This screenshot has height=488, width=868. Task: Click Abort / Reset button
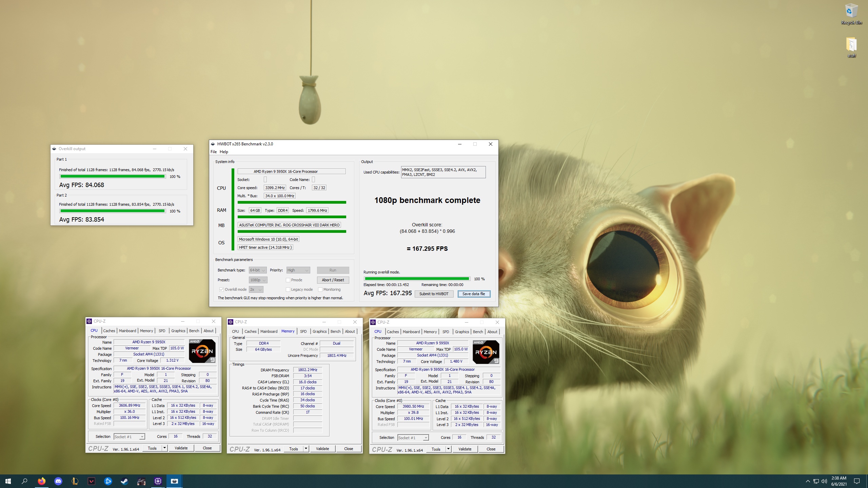click(333, 280)
